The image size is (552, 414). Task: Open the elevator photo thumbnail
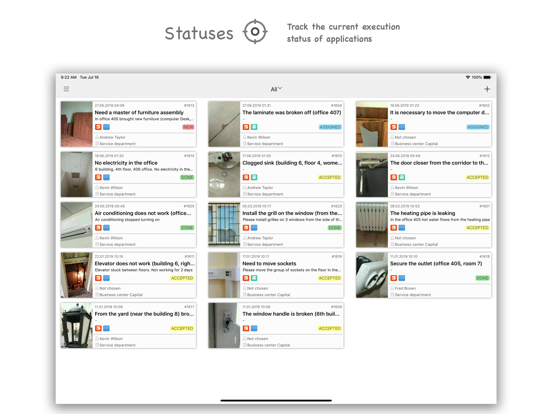click(76, 275)
